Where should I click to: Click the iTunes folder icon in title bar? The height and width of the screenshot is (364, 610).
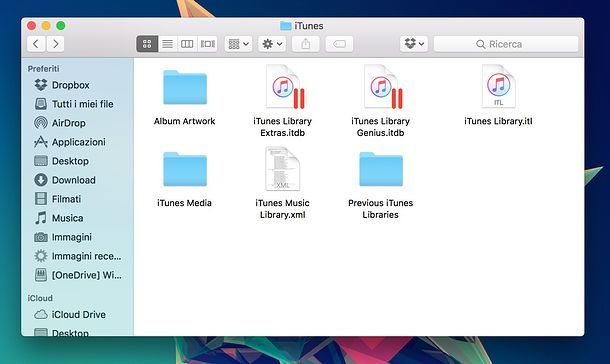coord(286,26)
